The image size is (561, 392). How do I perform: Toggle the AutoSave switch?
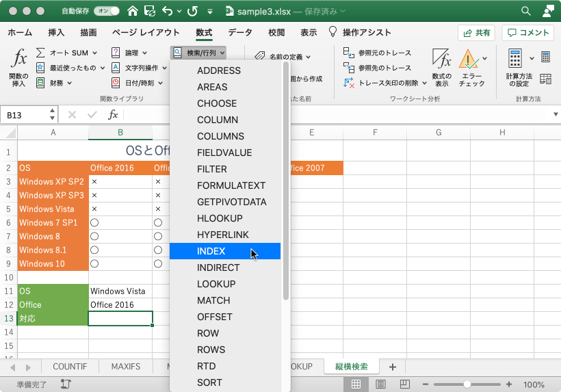pyautogui.click(x=107, y=11)
